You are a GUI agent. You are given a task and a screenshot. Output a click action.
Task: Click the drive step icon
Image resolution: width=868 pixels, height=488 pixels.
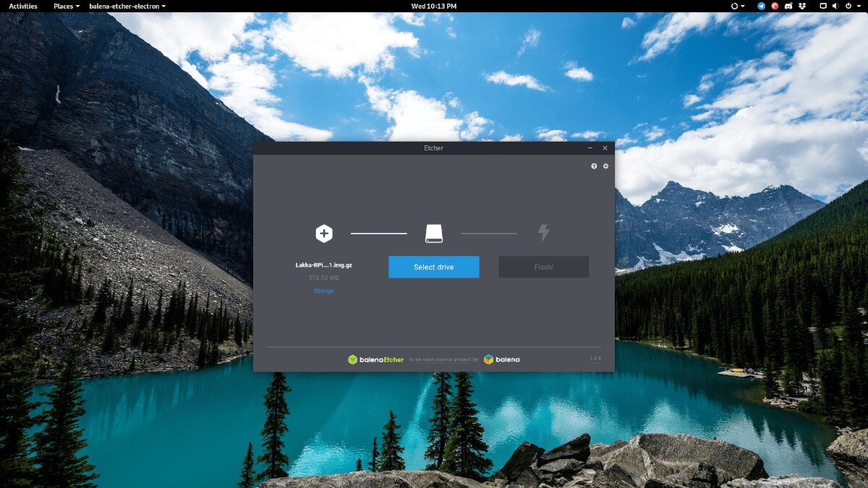coord(434,233)
